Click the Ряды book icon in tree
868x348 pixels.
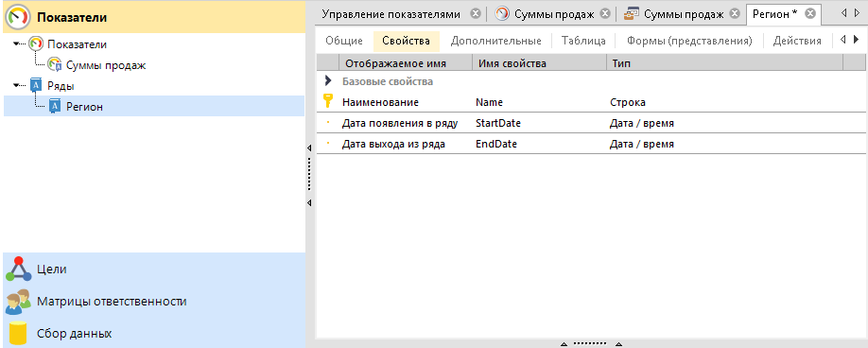tap(35, 86)
